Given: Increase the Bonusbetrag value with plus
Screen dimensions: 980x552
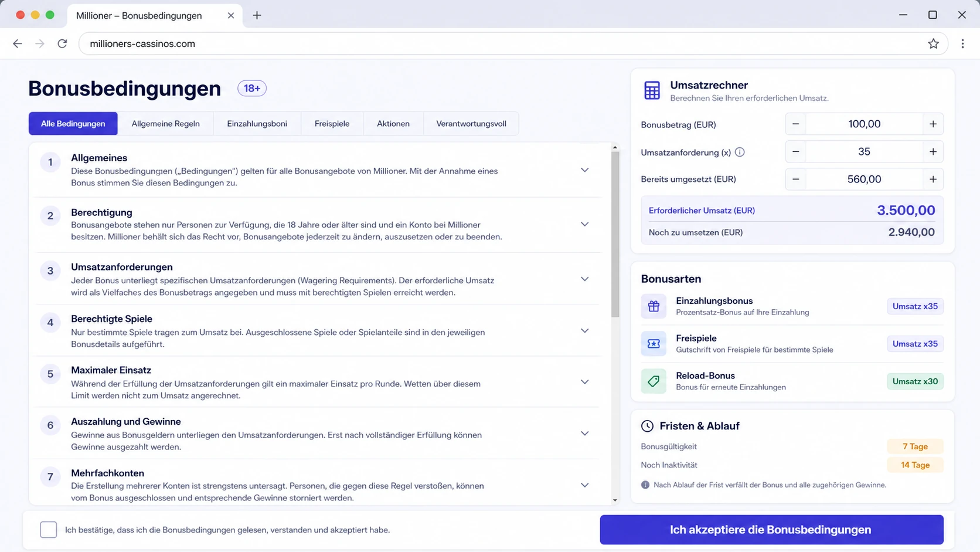Looking at the screenshot, I should coord(933,124).
